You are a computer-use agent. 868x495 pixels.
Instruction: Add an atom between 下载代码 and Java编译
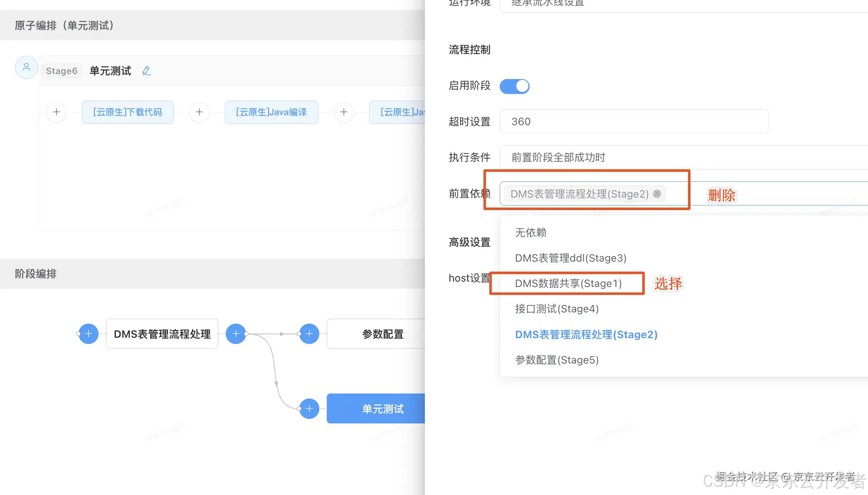coord(200,112)
